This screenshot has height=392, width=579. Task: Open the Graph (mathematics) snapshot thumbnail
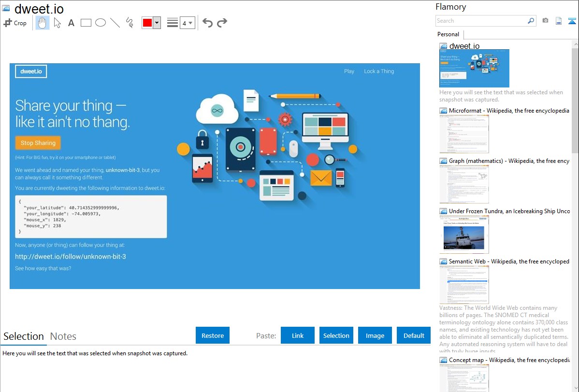(464, 184)
